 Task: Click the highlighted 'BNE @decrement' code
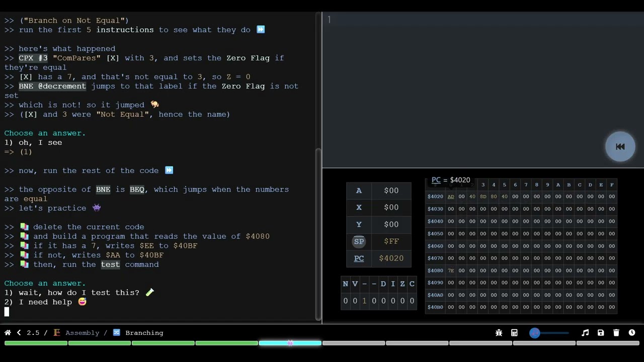52,86
